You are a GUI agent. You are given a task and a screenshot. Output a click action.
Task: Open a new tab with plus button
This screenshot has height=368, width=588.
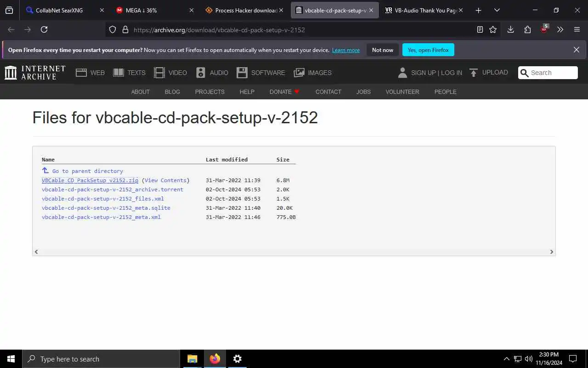click(x=478, y=10)
